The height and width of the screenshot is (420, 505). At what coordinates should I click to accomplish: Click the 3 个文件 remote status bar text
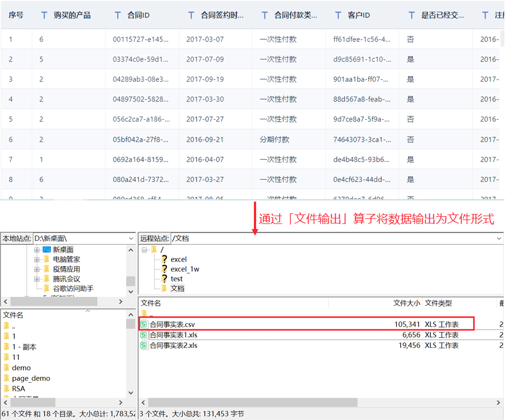192,414
